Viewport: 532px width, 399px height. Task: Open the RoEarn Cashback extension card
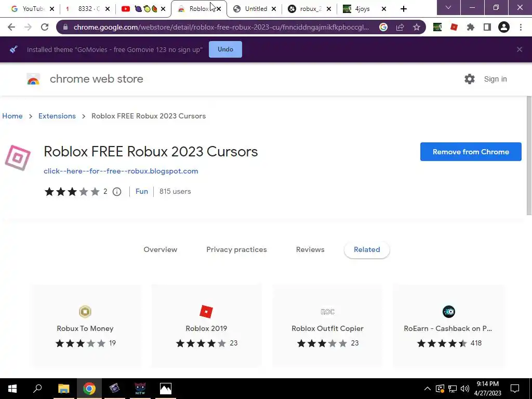[x=448, y=326]
